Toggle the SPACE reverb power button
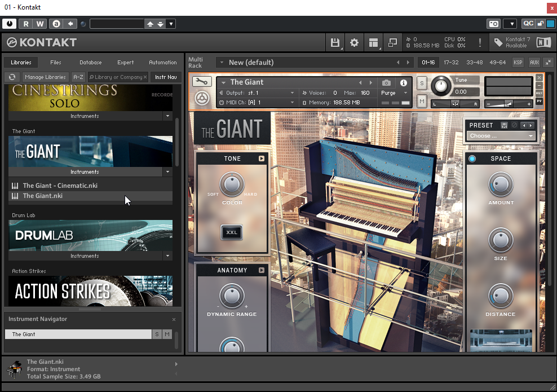557x392 pixels. coord(472,159)
